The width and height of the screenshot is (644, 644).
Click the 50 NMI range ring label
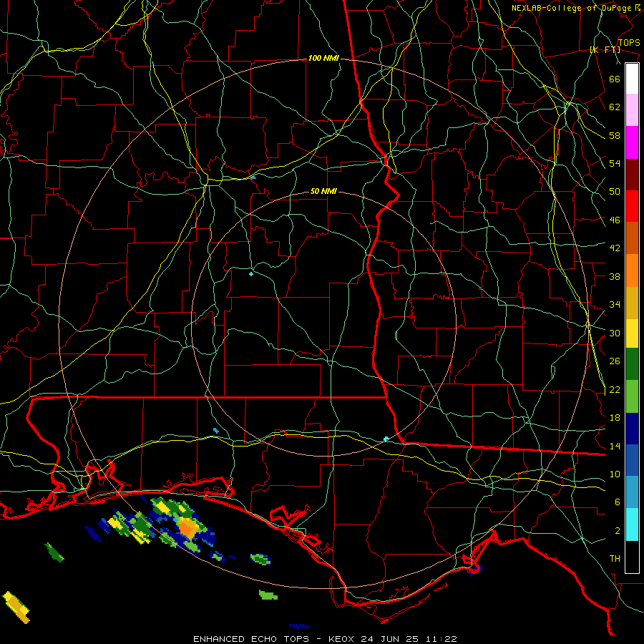pos(323,191)
